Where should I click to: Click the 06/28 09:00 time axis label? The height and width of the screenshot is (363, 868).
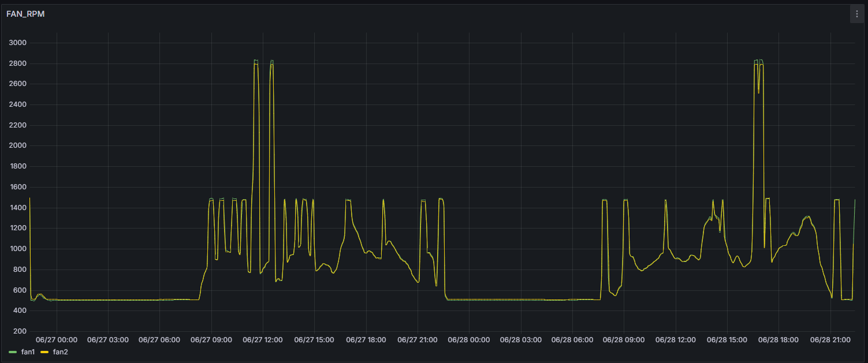624,340
